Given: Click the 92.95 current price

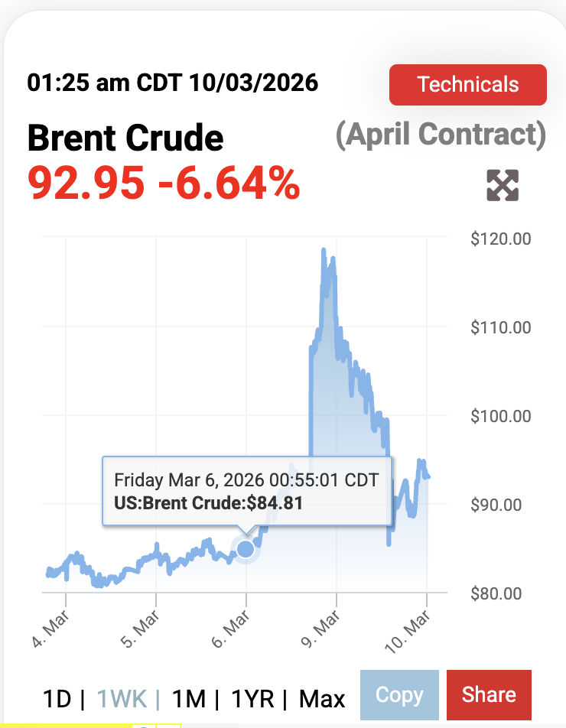Looking at the screenshot, I should click(85, 184).
